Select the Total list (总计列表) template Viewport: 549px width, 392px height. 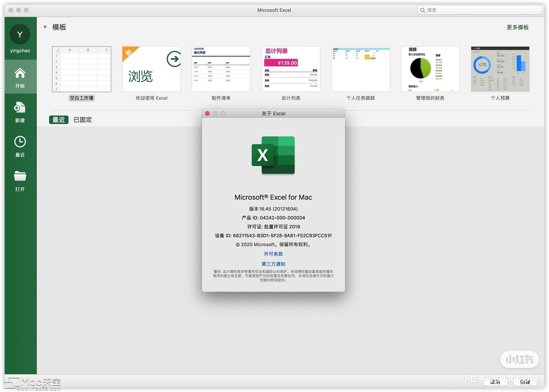click(x=291, y=69)
